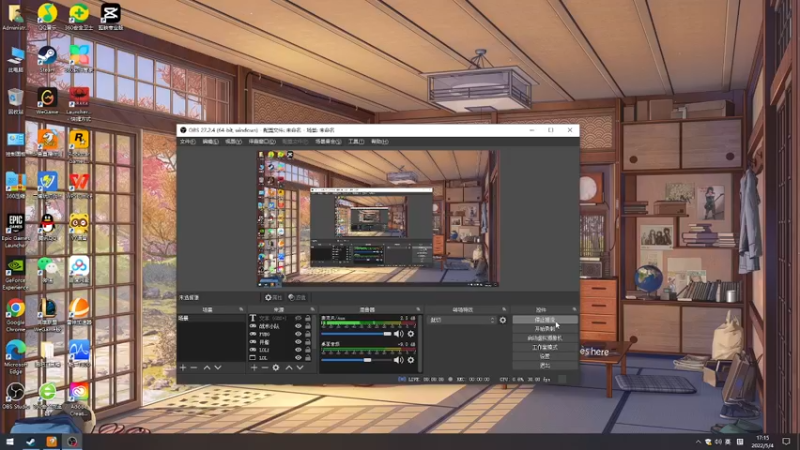The image size is (800, 450).
Task: Add a new scene with plus icon
Action: [183, 367]
